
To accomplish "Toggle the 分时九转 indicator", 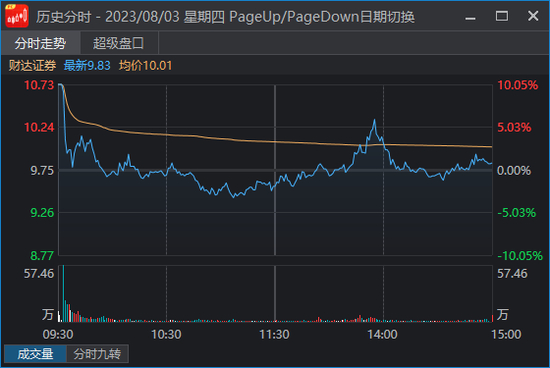I will click(x=97, y=354).
